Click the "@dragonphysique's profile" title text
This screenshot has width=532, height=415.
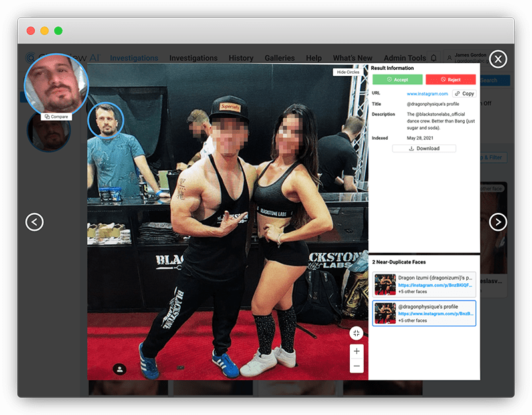point(433,104)
